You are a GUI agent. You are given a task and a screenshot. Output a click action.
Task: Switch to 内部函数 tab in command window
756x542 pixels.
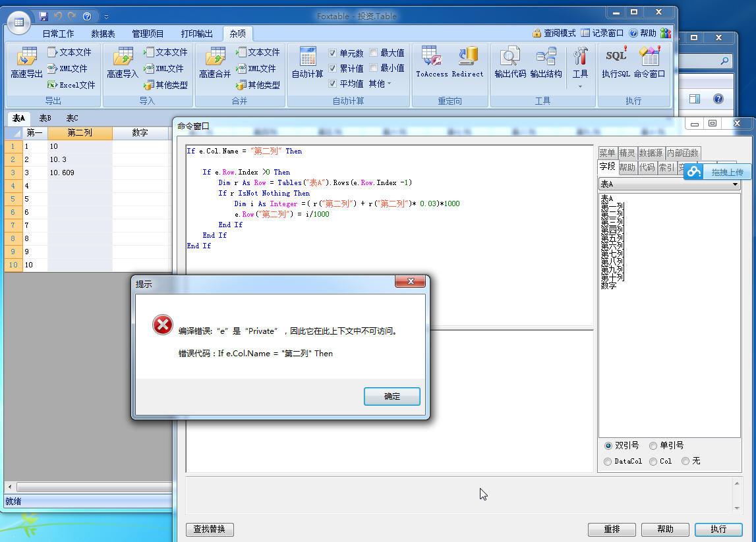click(x=682, y=153)
